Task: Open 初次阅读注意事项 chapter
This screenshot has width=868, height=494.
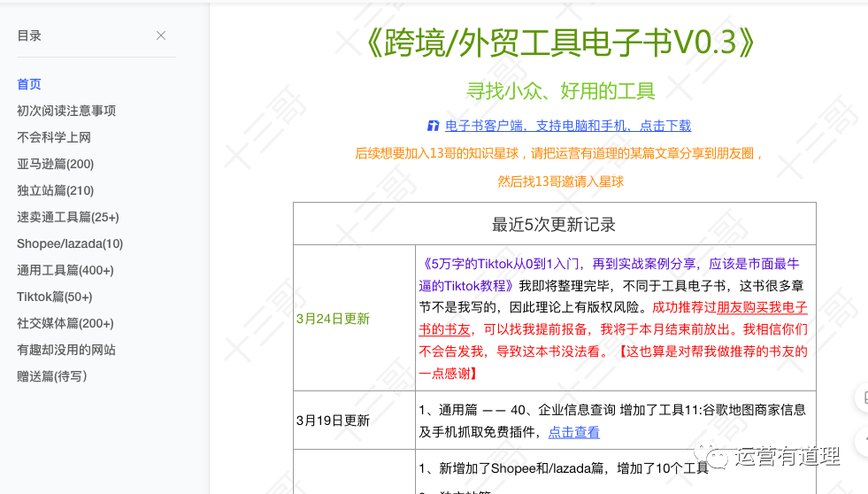Action: (x=66, y=111)
